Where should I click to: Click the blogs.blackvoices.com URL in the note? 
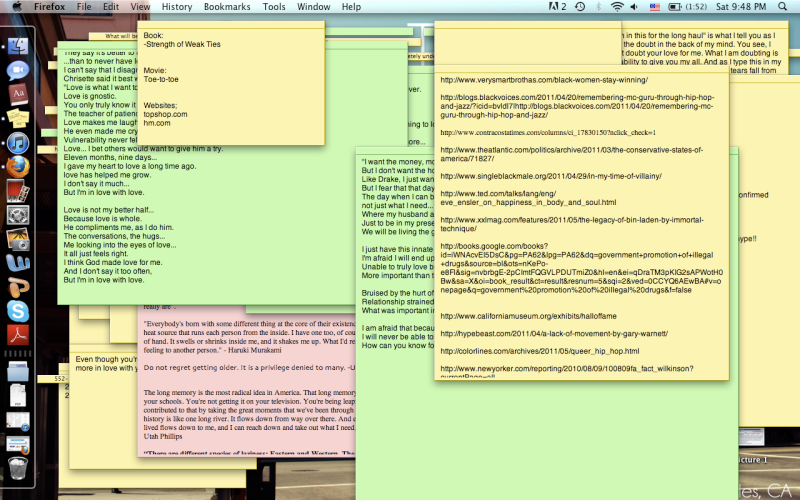[x=577, y=106]
